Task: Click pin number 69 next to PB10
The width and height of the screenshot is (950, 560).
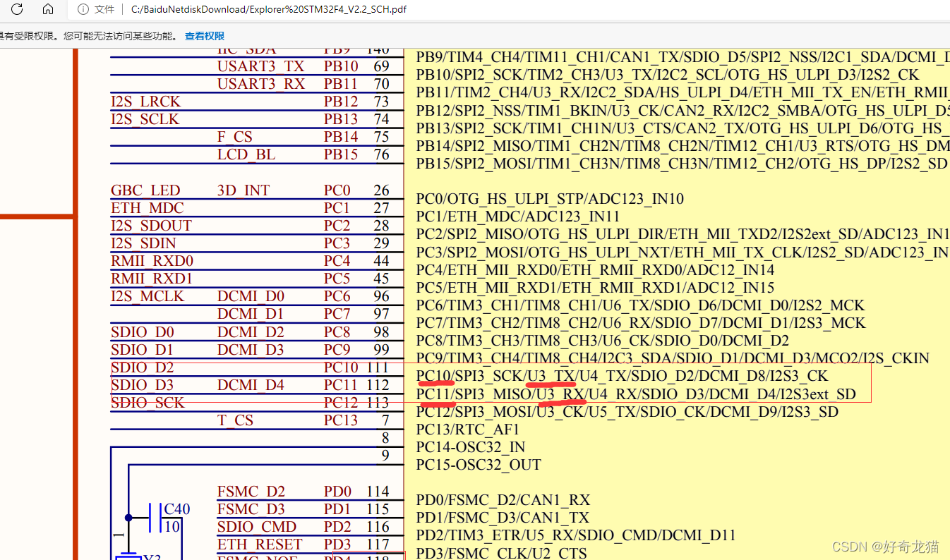Action: (x=382, y=66)
